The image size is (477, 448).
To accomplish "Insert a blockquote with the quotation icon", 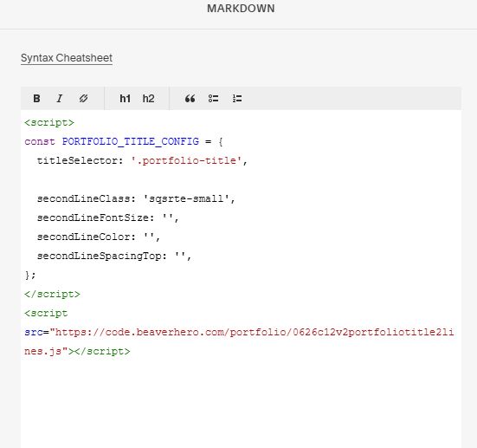I will pos(190,99).
